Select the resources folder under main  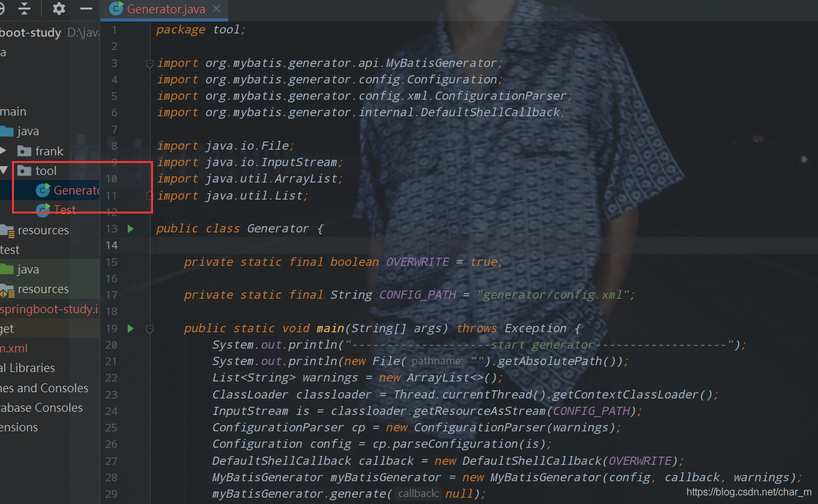pos(43,230)
